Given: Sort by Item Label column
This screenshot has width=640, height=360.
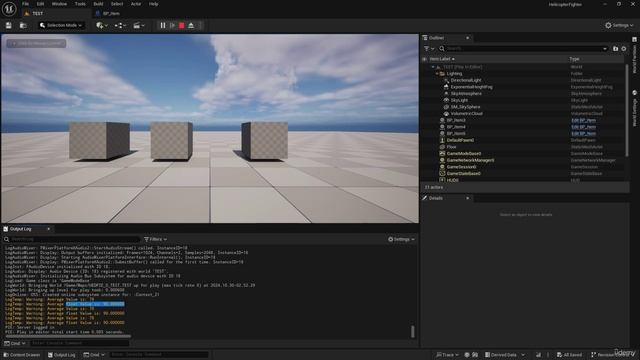Looking at the screenshot, I should (442, 59).
